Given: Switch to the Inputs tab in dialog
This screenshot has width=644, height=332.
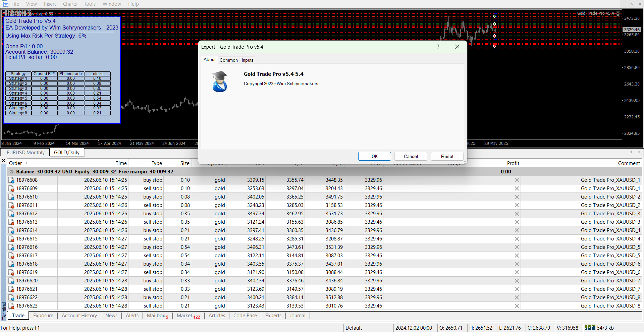Looking at the screenshot, I should [x=248, y=60].
